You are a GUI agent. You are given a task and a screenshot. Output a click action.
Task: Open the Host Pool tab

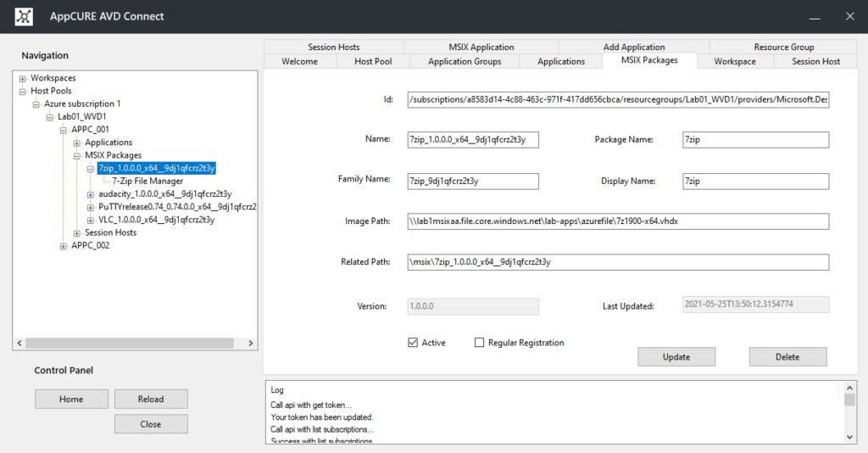tap(373, 61)
